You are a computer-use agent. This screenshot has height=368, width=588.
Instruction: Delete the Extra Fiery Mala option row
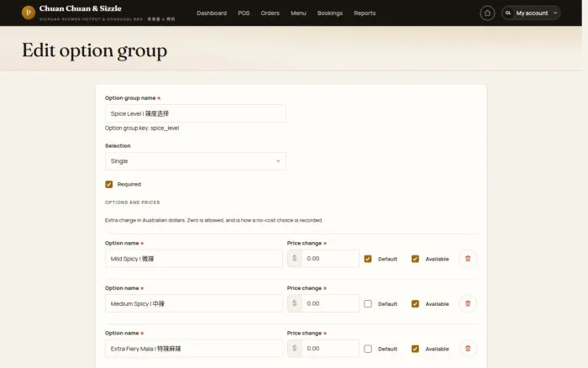[468, 349]
